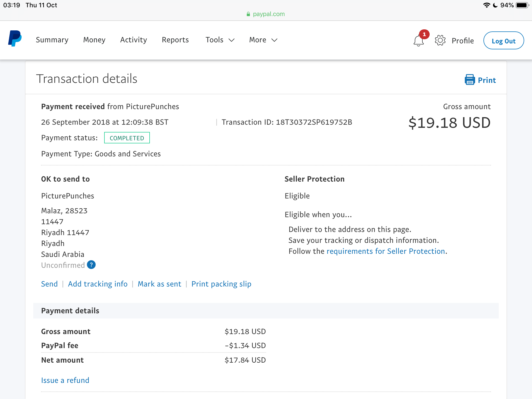Tap the Wi-Fi status icon
This screenshot has height=399, width=532.
[x=487, y=5]
